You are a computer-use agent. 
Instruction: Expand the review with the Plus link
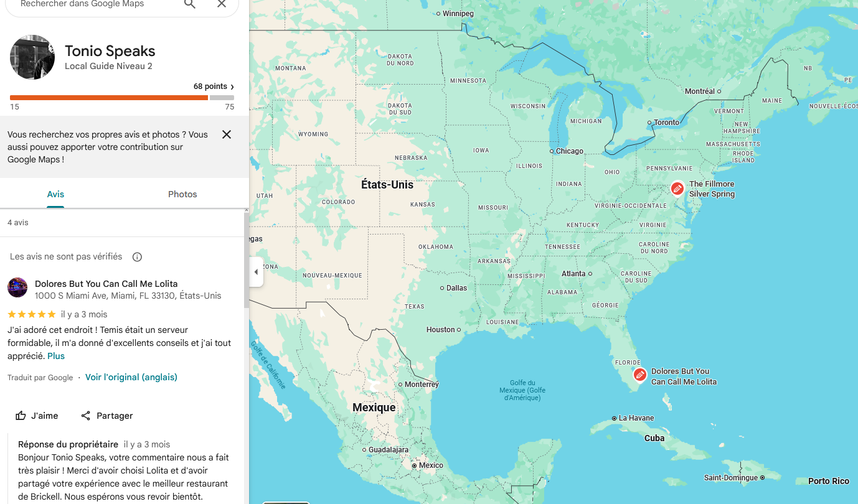coord(56,356)
